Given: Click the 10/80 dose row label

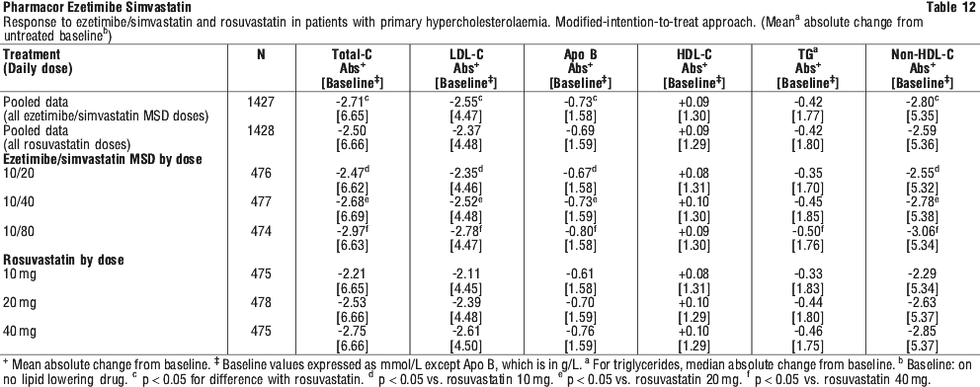Looking at the screenshot, I should [x=17, y=231].
